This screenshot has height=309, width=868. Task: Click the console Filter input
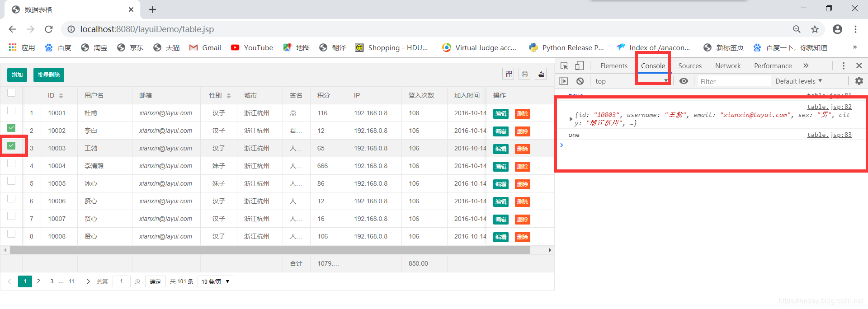click(734, 81)
